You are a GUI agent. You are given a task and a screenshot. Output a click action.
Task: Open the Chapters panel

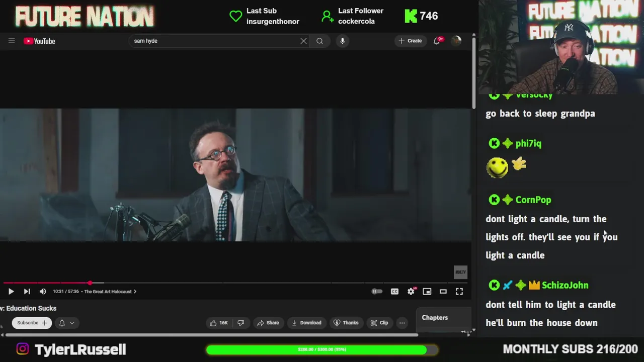(x=435, y=318)
